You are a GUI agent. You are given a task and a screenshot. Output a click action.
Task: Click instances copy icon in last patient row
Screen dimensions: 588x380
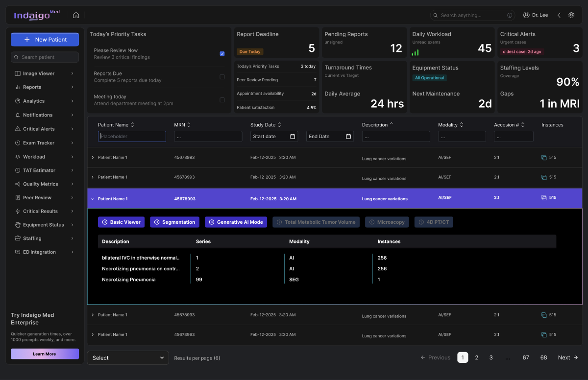544,335
